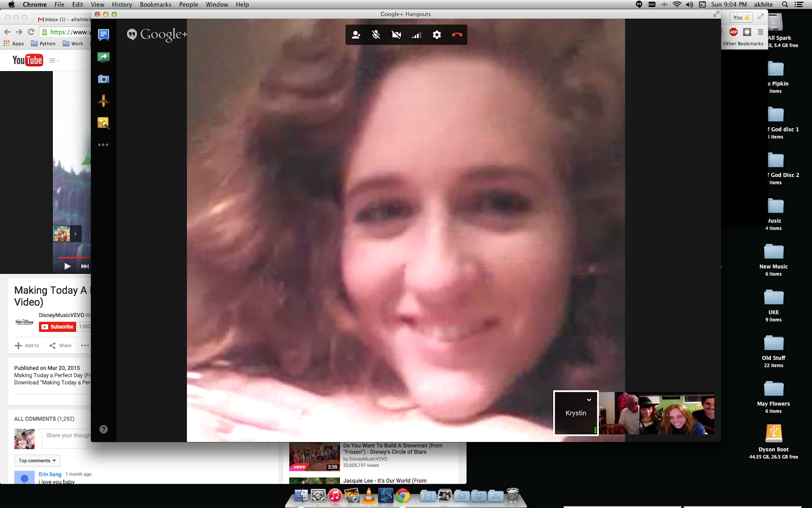Open the Hangouts chat panel icon
The width and height of the screenshot is (812, 508).
tap(104, 35)
